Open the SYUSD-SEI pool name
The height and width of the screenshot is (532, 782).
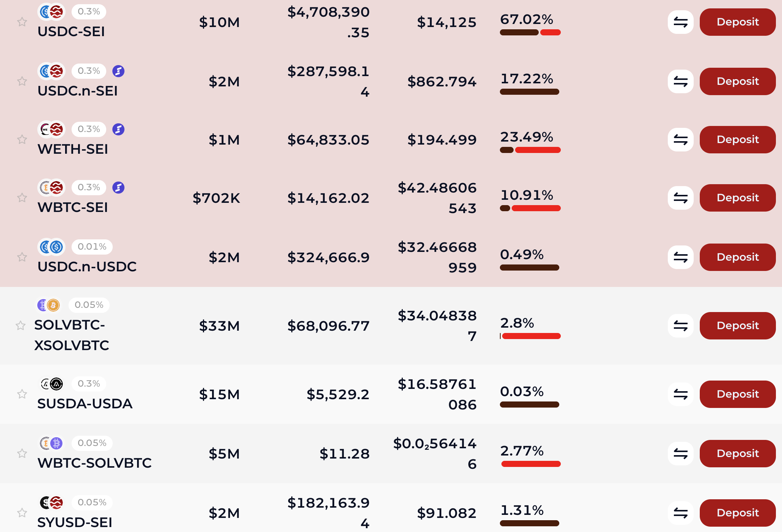pos(75,522)
